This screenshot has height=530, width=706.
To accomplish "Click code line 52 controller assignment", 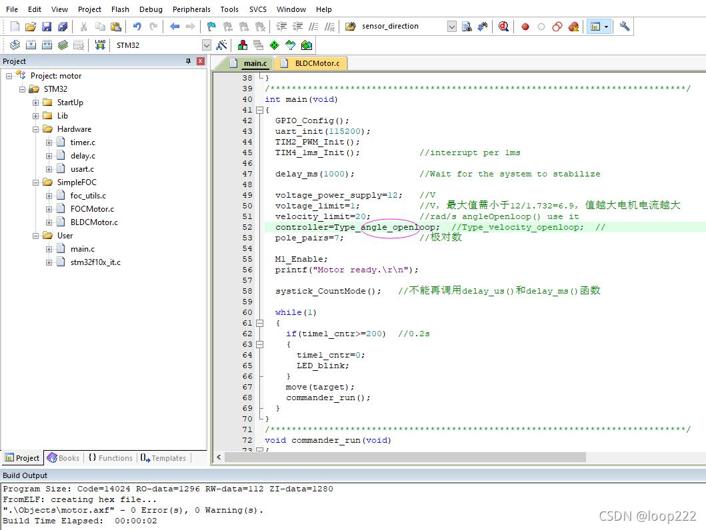I will click(x=358, y=227).
